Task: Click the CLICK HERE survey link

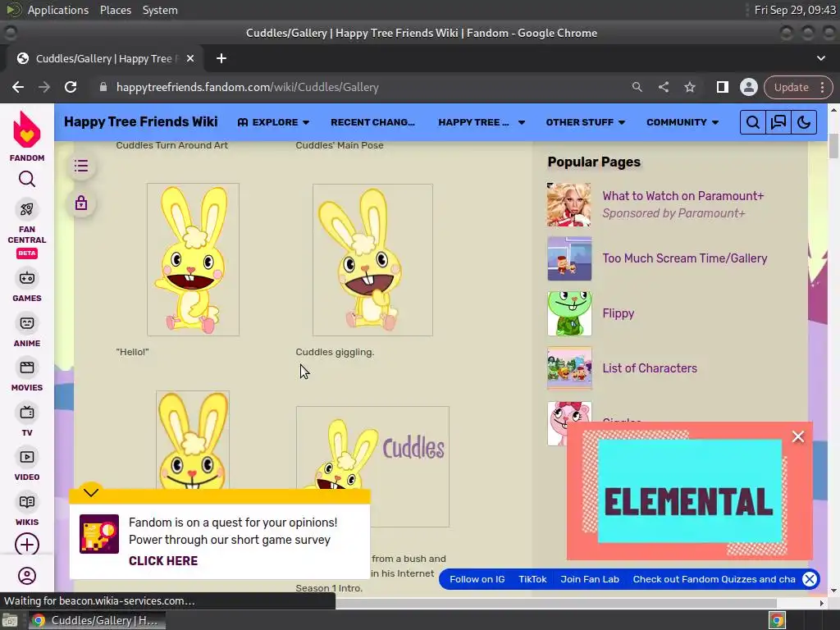Action: [x=163, y=561]
